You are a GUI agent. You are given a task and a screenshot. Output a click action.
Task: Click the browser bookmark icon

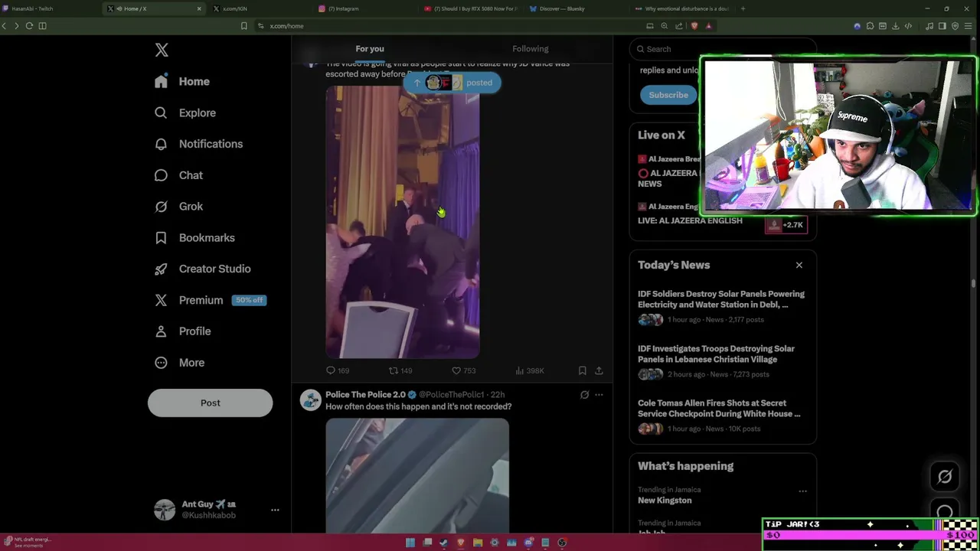(x=244, y=26)
